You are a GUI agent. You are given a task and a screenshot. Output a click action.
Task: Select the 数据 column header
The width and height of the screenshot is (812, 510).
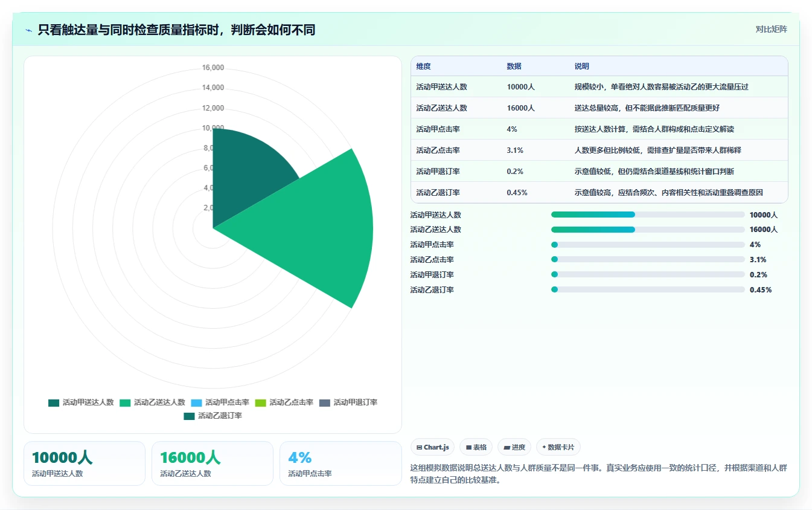pos(514,66)
